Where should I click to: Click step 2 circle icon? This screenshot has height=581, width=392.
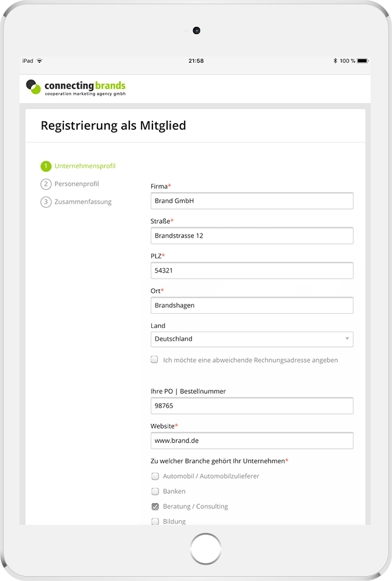point(46,184)
